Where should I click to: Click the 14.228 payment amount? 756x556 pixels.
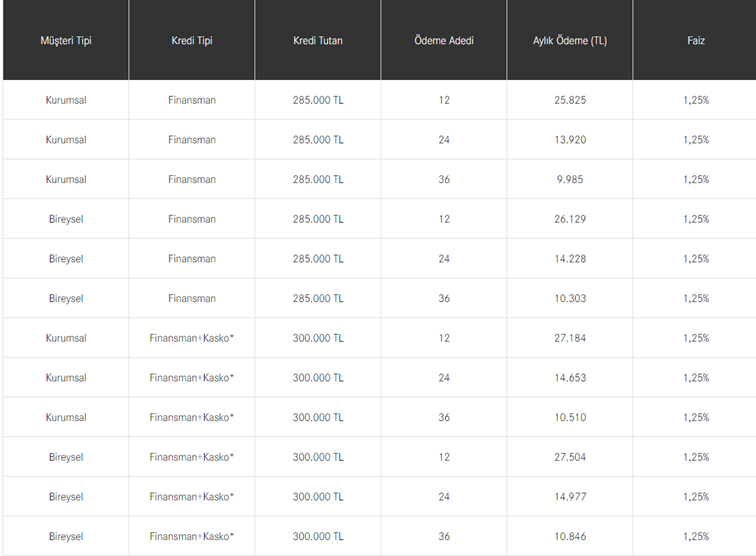click(x=570, y=259)
